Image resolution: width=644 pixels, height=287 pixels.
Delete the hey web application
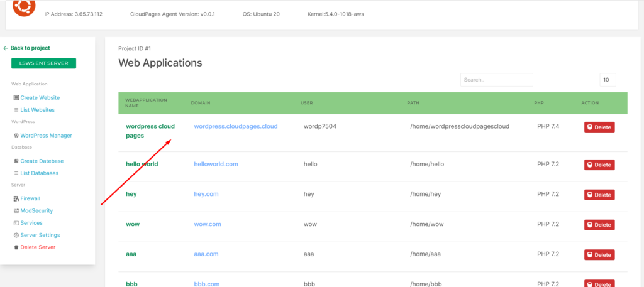point(599,195)
